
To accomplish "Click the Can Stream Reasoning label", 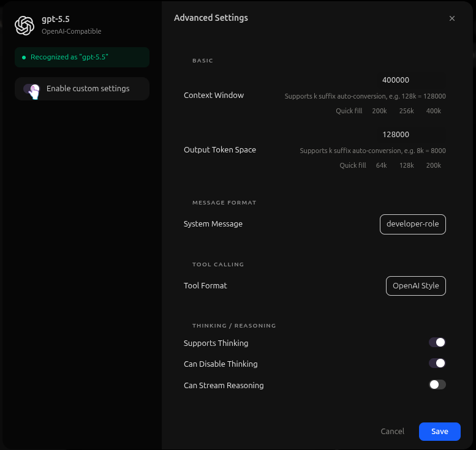I will point(224,385).
